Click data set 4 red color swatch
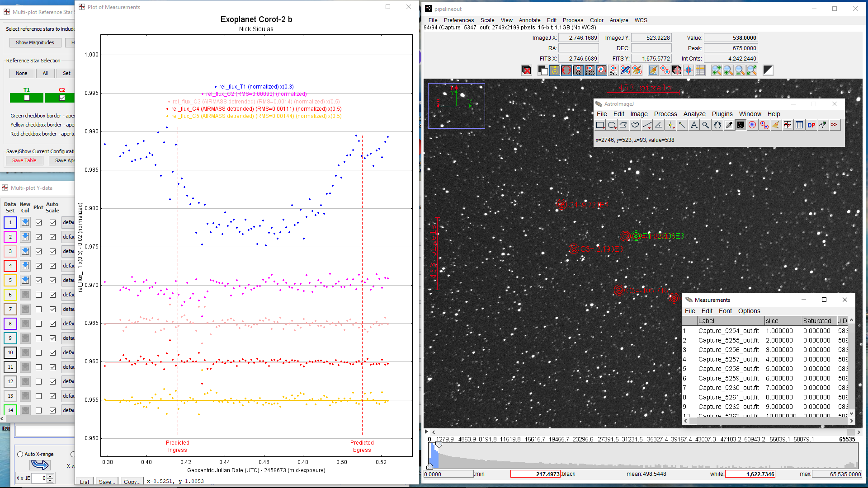 [x=10, y=266]
